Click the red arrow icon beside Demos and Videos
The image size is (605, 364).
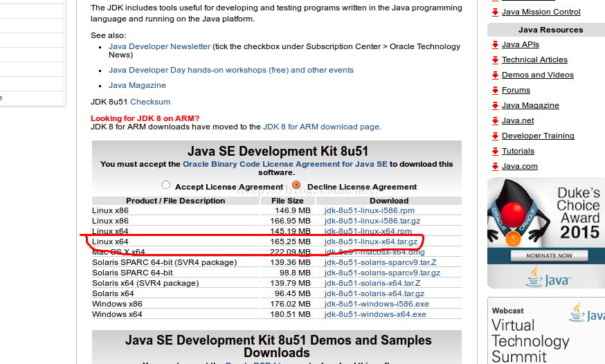pos(495,75)
